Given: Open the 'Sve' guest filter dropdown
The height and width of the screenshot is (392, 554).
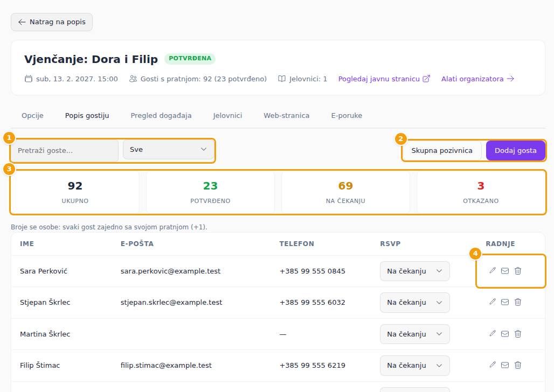Looking at the screenshot, I should click(168, 149).
